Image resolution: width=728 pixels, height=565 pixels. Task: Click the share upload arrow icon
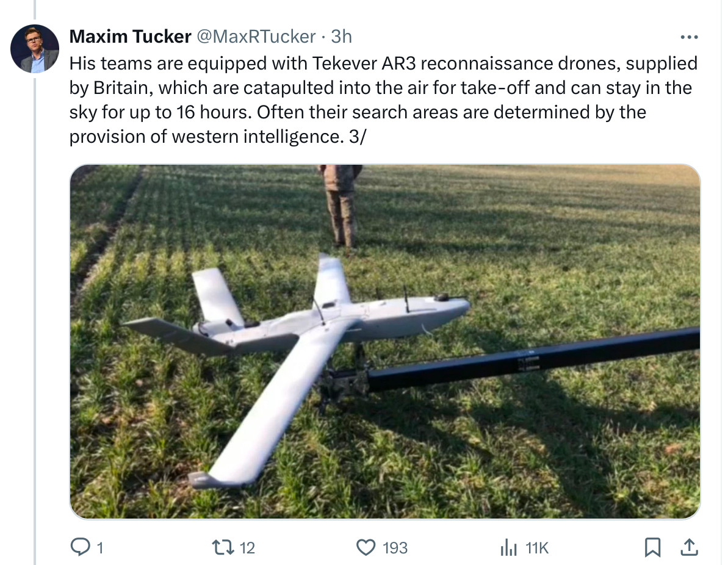[x=690, y=547]
